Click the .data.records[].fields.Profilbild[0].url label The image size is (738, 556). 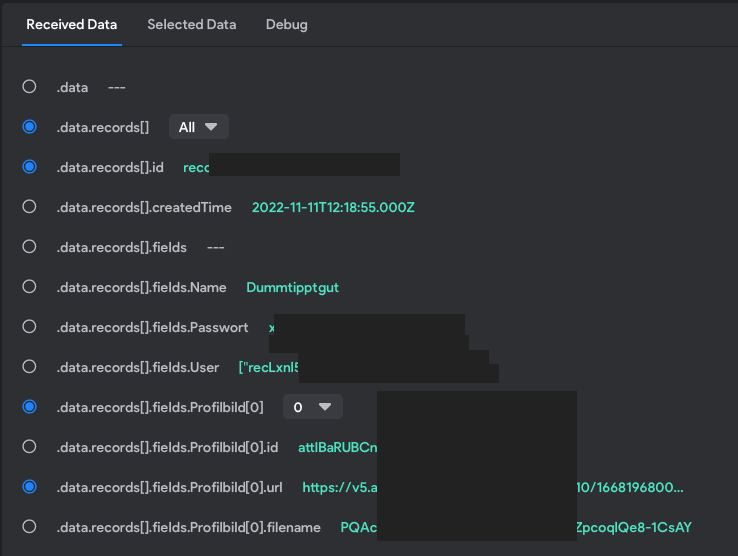coord(169,488)
